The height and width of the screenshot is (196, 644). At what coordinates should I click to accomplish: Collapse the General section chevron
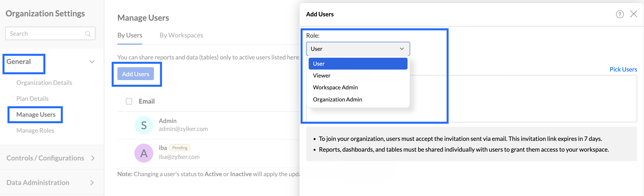[92, 62]
